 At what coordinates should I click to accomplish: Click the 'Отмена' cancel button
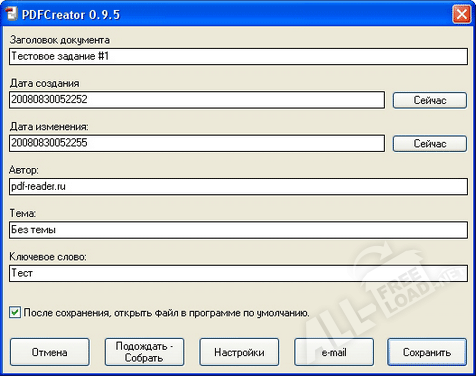coord(50,352)
